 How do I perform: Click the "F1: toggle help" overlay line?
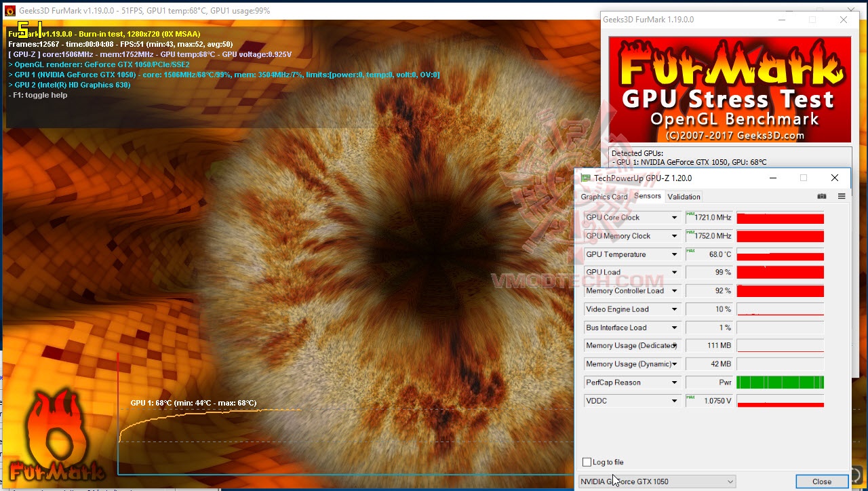[x=38, y=96]
